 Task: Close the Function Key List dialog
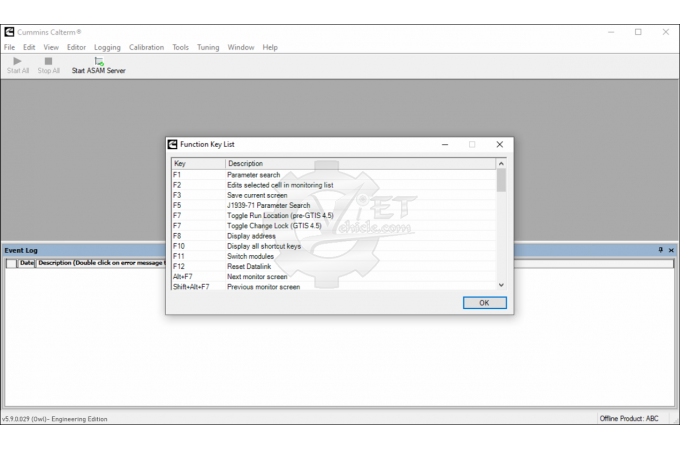pyautogui.click(x=500, y=144)
